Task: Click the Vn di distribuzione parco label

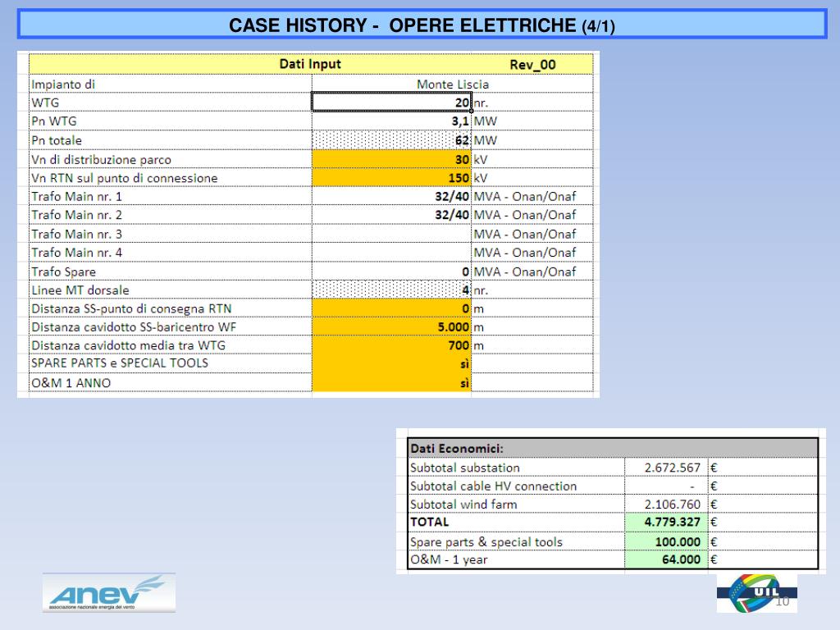Action: 101,160
